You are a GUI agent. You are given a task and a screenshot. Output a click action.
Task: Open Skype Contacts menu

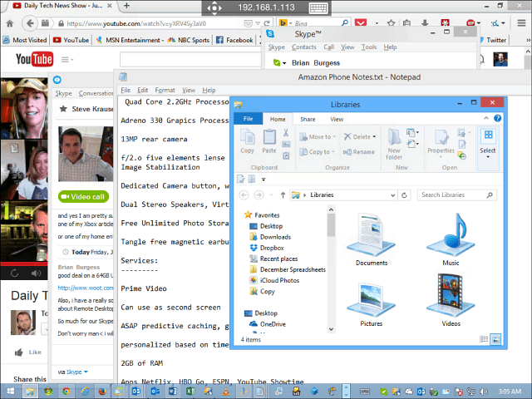click(x=304, y=47)
